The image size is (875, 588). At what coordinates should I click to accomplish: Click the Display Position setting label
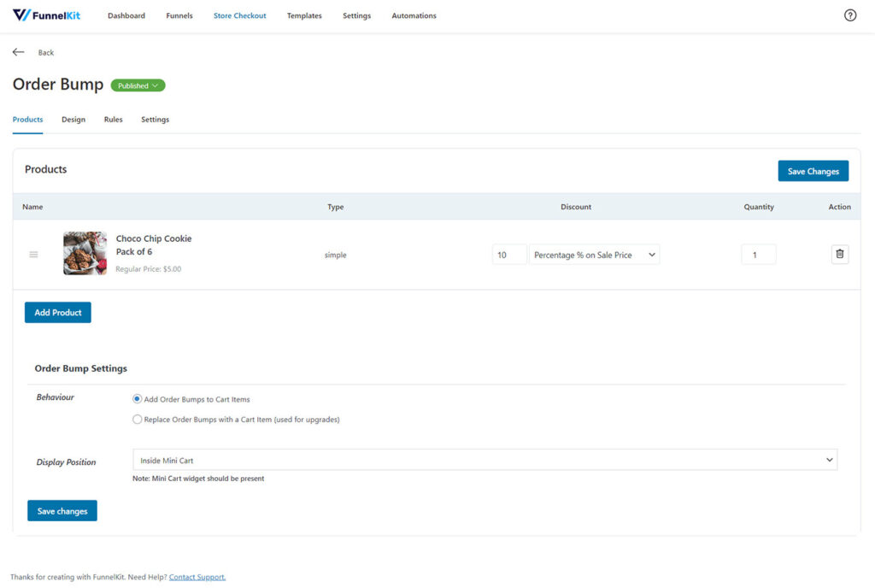point(66,462)
